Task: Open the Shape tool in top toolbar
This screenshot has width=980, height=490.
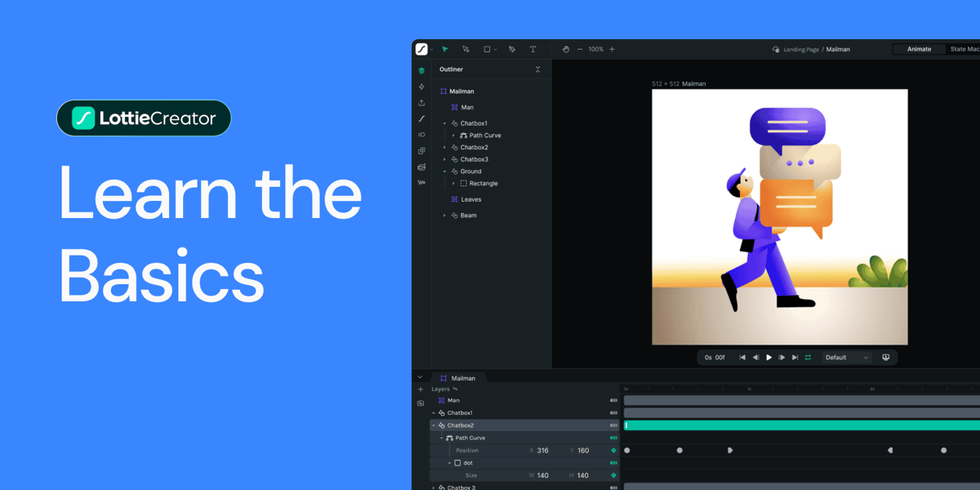Action: pos(487,48)
